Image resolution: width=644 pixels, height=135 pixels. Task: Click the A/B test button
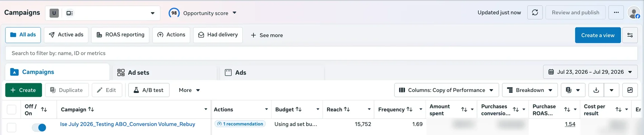coord(149,90)
